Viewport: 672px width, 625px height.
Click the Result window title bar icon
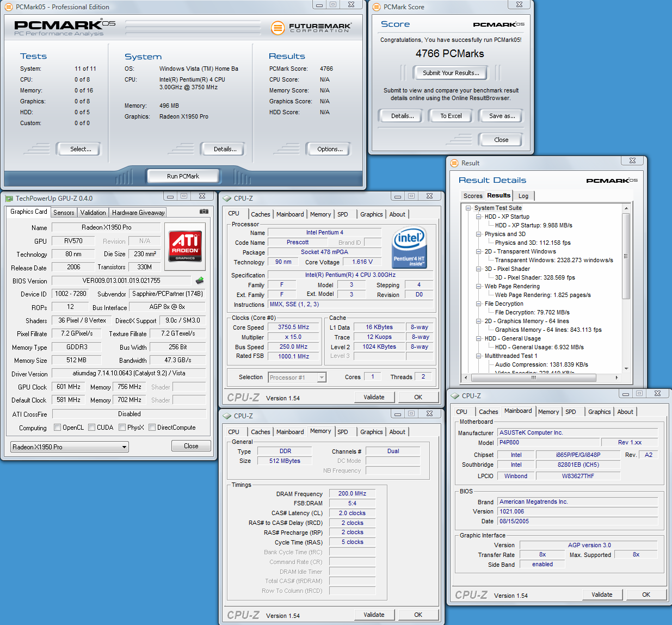[x=454, y=163]
